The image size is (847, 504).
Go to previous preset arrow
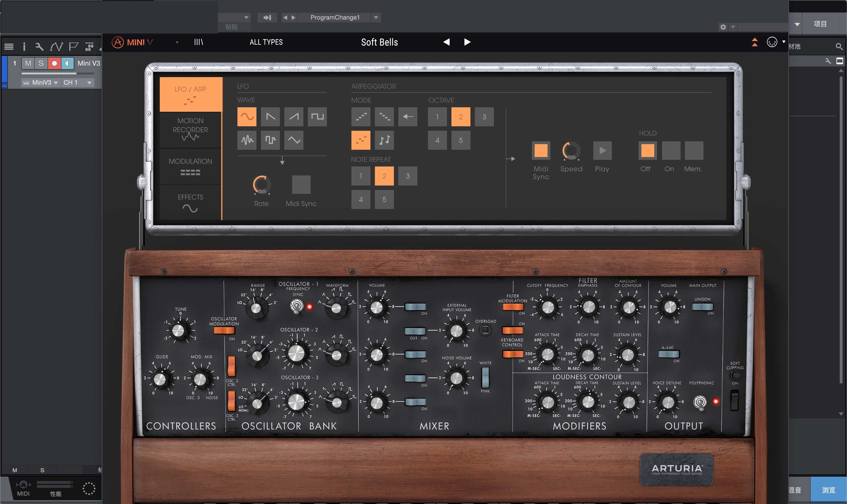(x=446, y=42)
